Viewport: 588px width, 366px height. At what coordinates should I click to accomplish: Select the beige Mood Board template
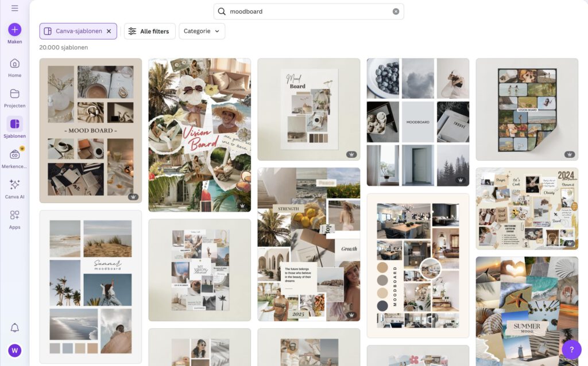(90, 130)
